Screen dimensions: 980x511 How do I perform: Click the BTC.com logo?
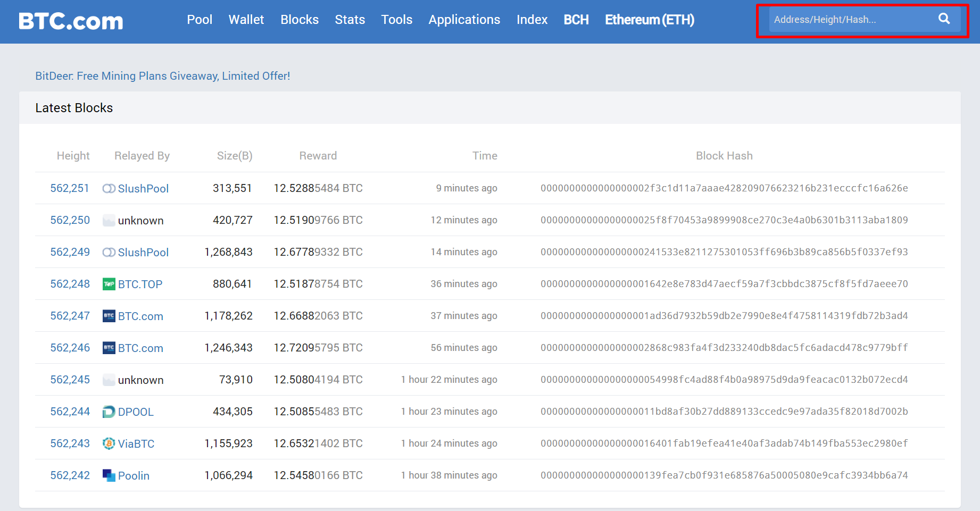71,21
